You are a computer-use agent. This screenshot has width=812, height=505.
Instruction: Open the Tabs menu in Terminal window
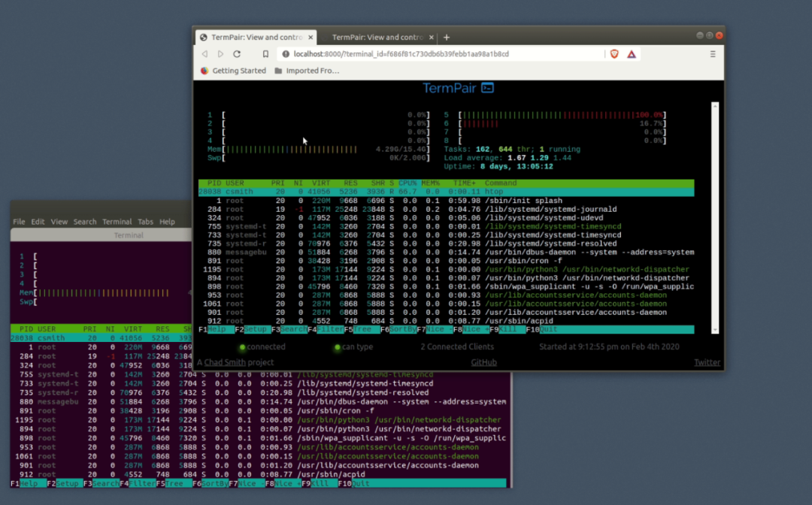tap(146, 222)
